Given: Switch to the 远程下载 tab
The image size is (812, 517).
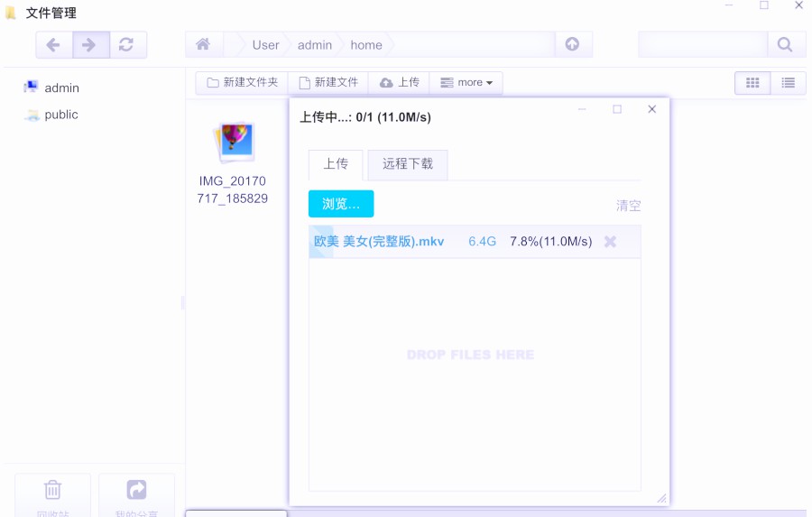Looking at the screenshot, I should 408,165.
